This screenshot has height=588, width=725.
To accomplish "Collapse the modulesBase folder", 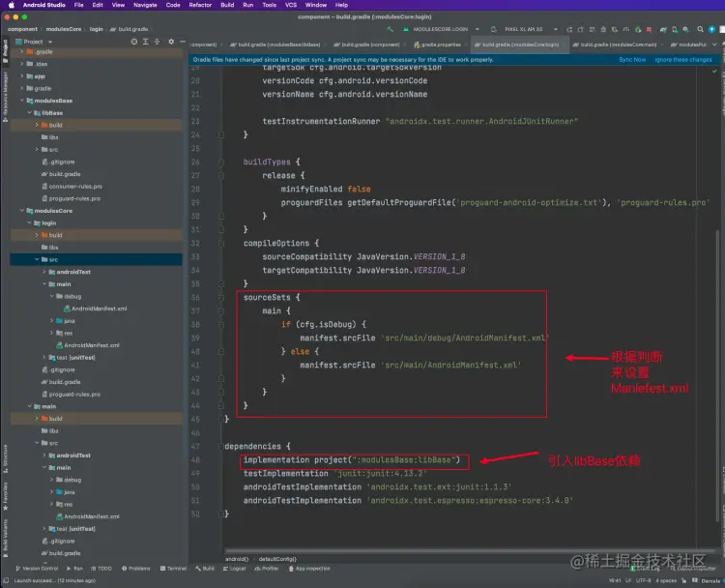I will [x=21, y=101].
